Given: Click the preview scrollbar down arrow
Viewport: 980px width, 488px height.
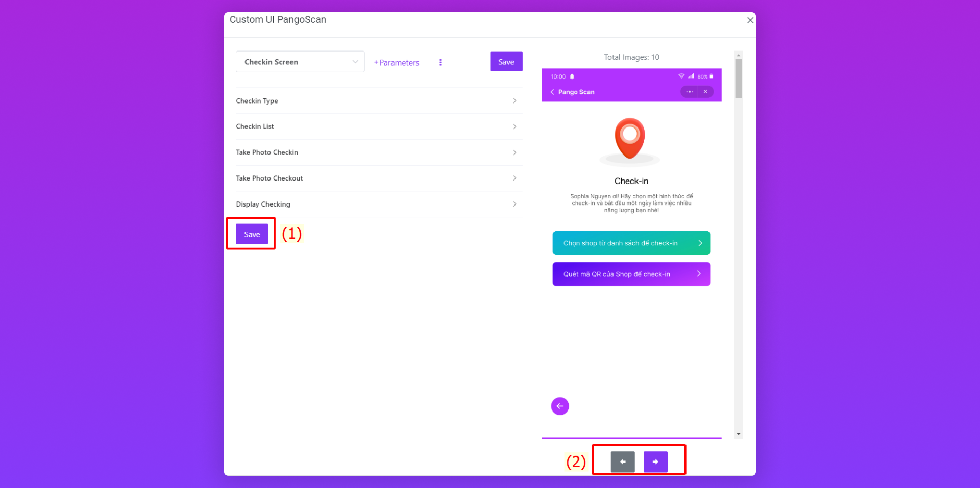Looking at the screenshot, I should [x=738, y=434].
